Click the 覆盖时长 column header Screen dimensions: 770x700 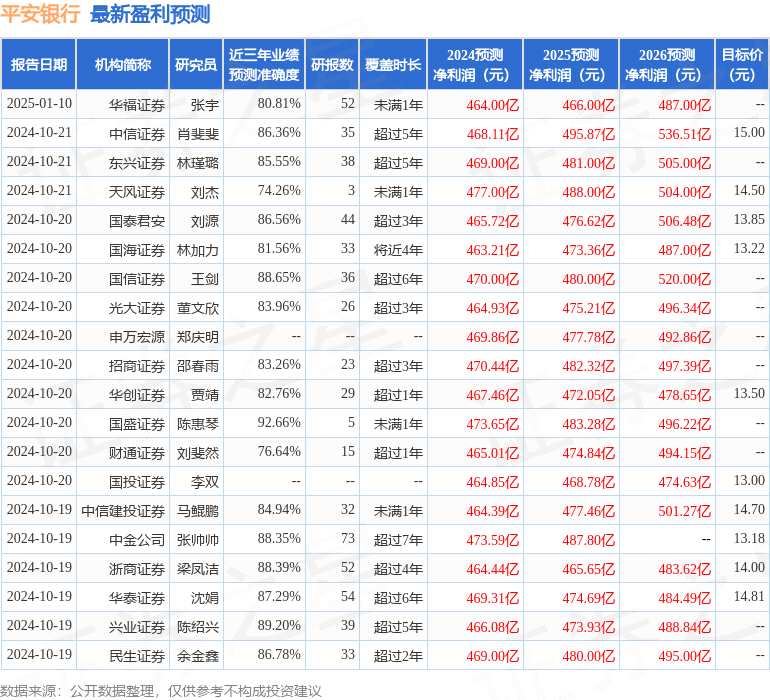coord(393,64)
